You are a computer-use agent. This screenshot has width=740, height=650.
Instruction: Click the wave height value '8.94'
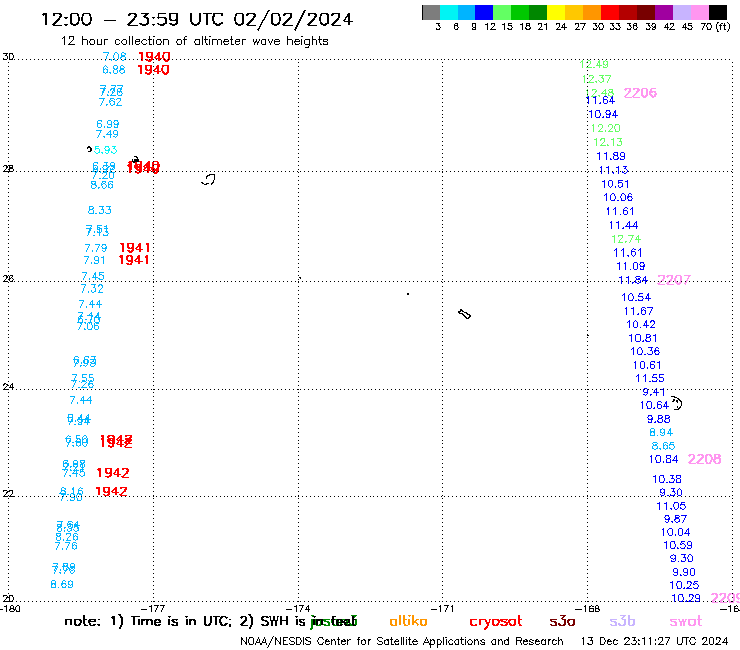point(661,432)
